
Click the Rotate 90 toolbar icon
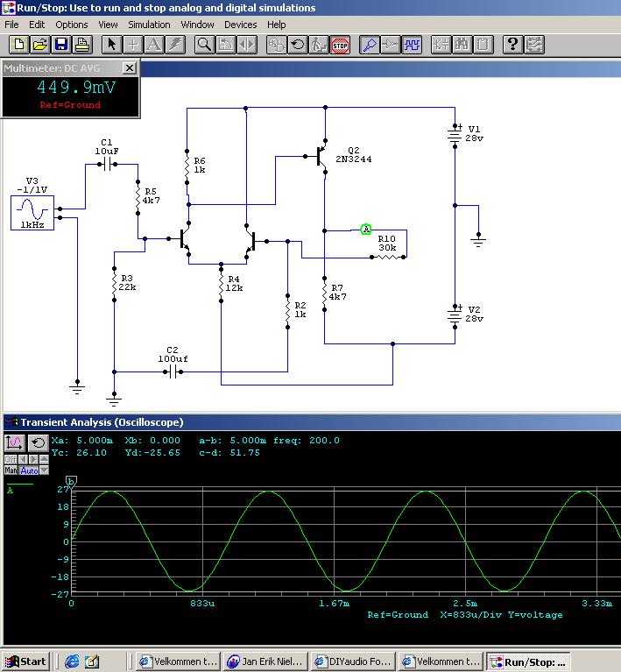225,45
